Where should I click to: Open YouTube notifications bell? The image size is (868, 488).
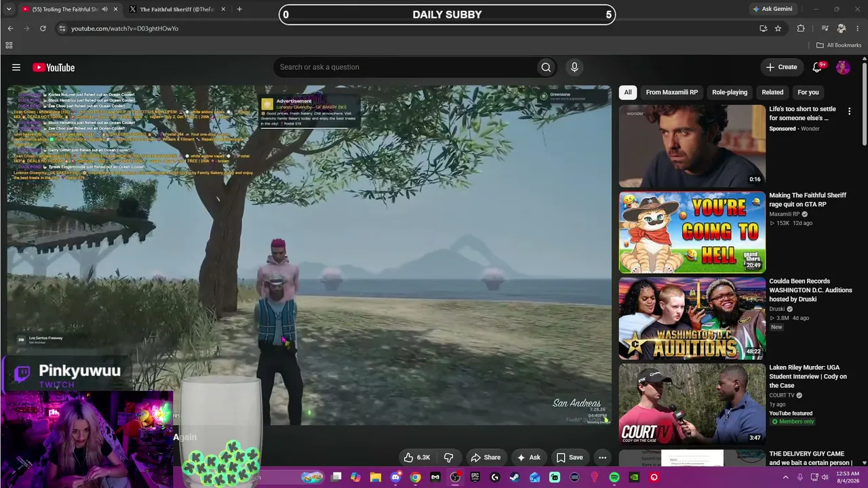click(x=817, y=67)
